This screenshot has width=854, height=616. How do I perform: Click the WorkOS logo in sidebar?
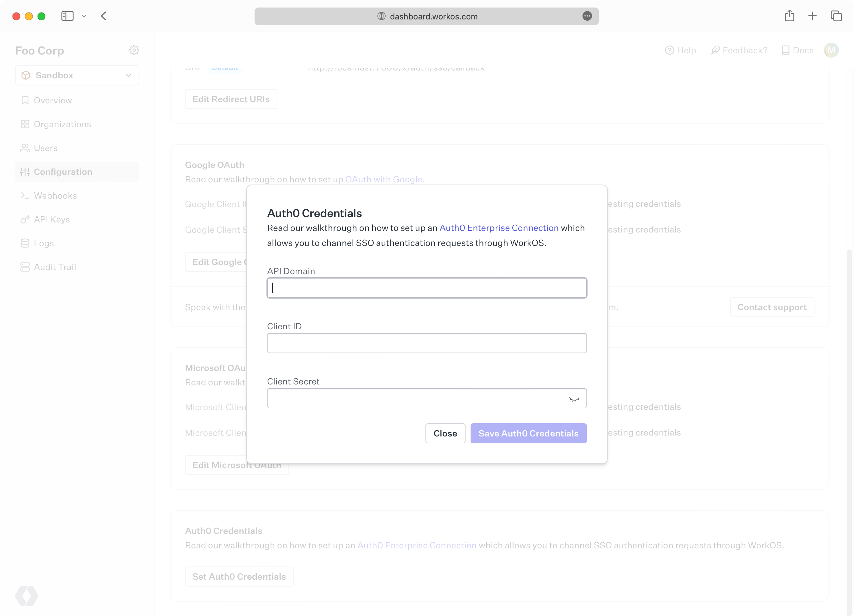click(x=27, y=596)
